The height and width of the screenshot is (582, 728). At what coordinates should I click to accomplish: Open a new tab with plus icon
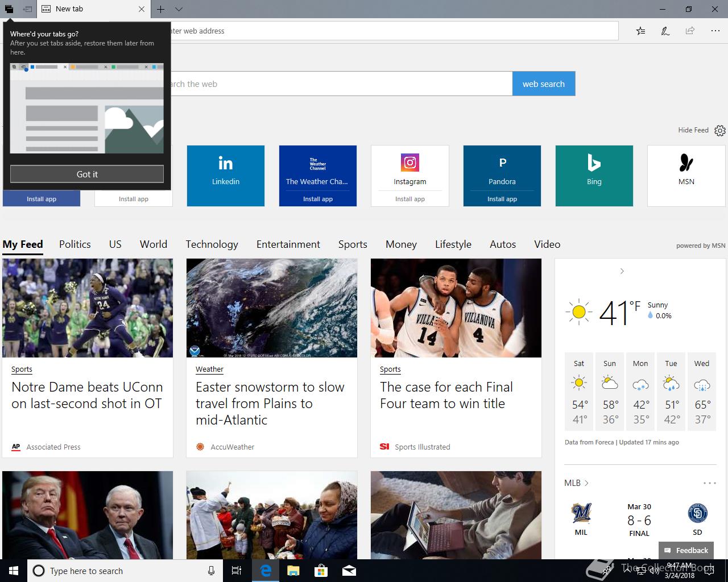(x=161, y=9)
